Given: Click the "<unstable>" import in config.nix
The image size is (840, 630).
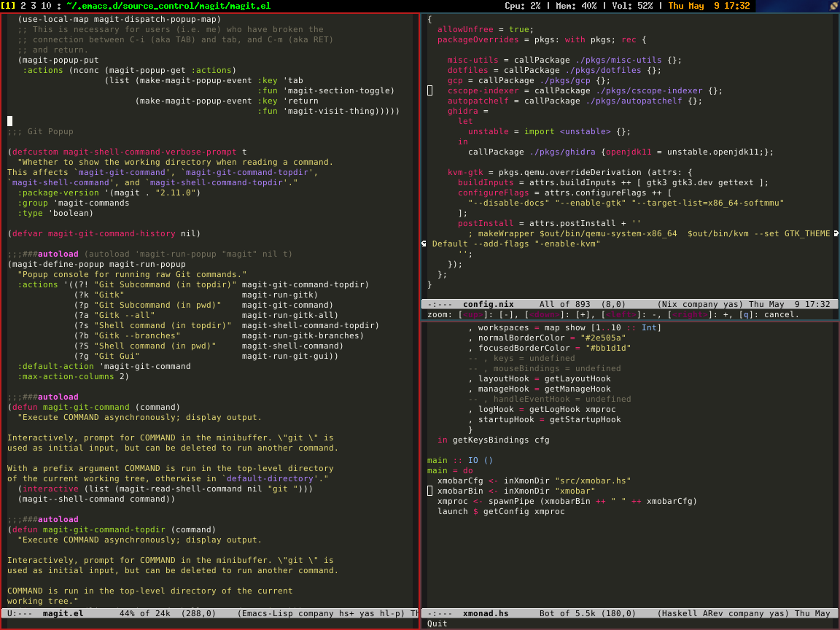Looking at the screenshot, I should tap(585, 131).
